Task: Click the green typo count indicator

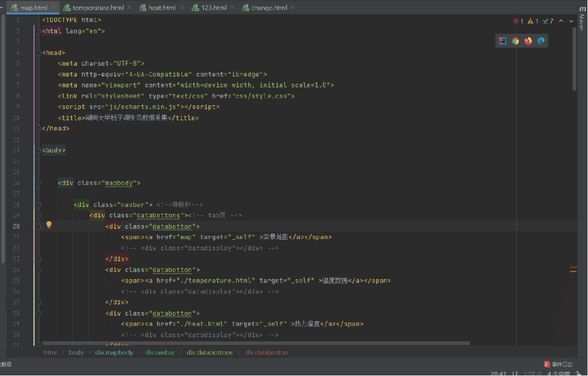Action: point(548,21)
